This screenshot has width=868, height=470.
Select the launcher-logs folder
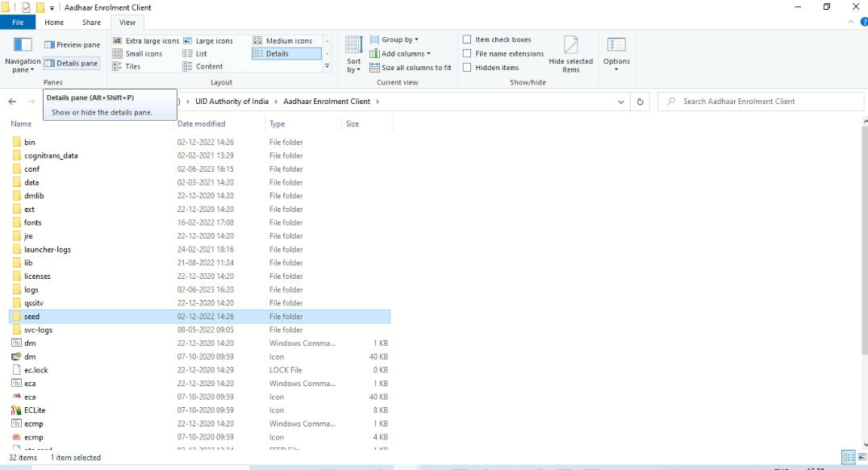point(200,249)
